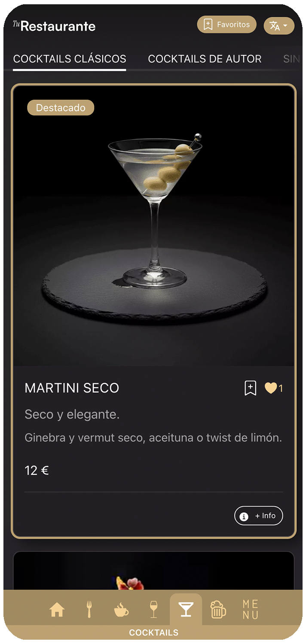Open the coffee cup section icon
The height and width of the screenshot is (644, 306).
tap(121, 610)
